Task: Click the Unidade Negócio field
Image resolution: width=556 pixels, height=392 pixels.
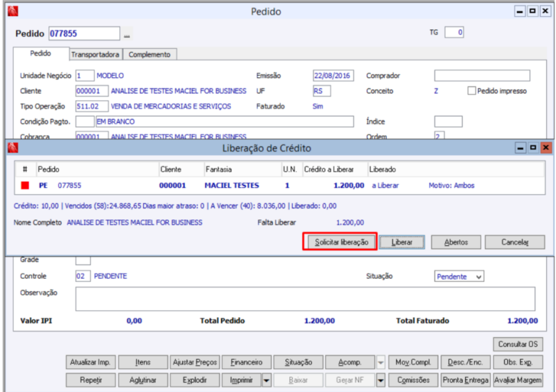Action: (84, 76)
